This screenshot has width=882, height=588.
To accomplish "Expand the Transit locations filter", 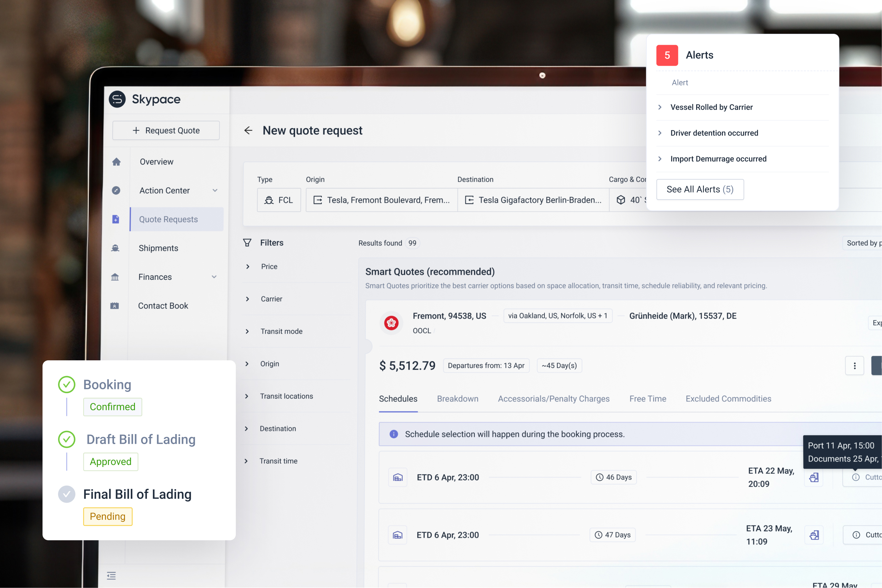I will (246, 396).
